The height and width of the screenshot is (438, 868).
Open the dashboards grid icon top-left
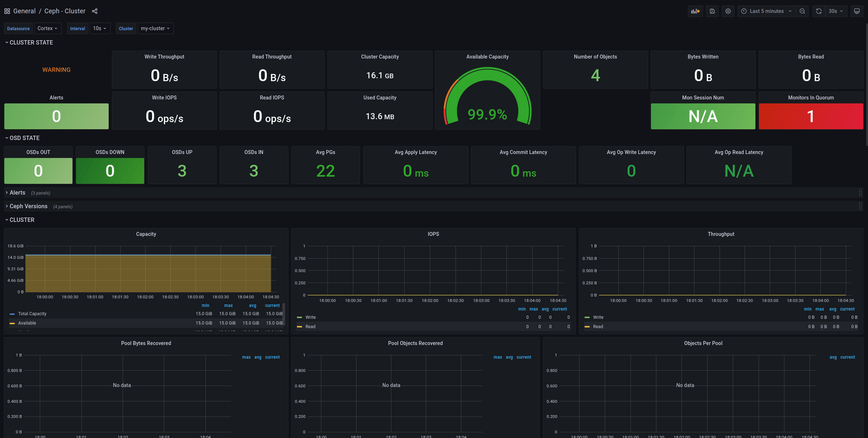(7, 11)
